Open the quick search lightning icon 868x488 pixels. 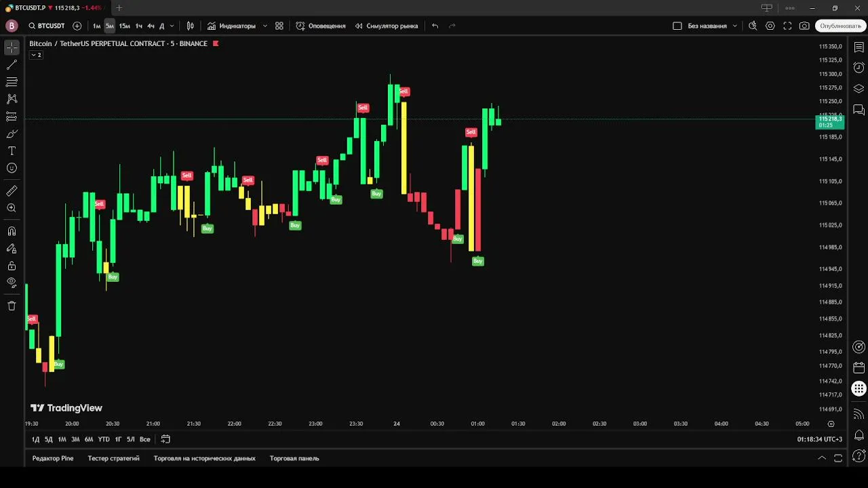[753, 26]
